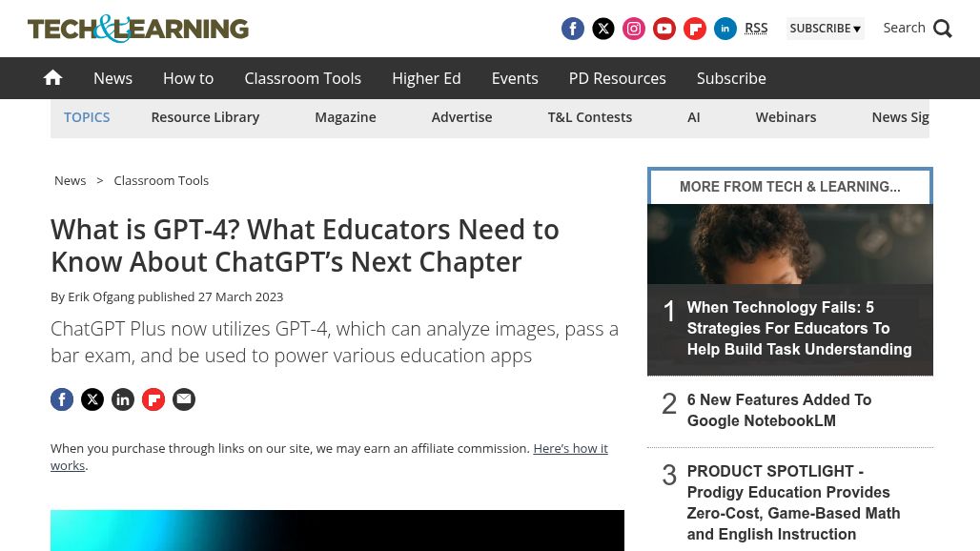Share article via email icon
Viewport: 980px width, 551px height.
click(x=184, y=399)
